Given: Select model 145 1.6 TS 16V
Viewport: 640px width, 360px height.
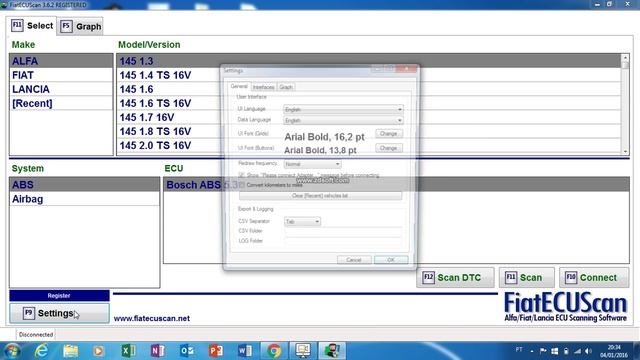Looking at the screenshot, I should point(369,103).
